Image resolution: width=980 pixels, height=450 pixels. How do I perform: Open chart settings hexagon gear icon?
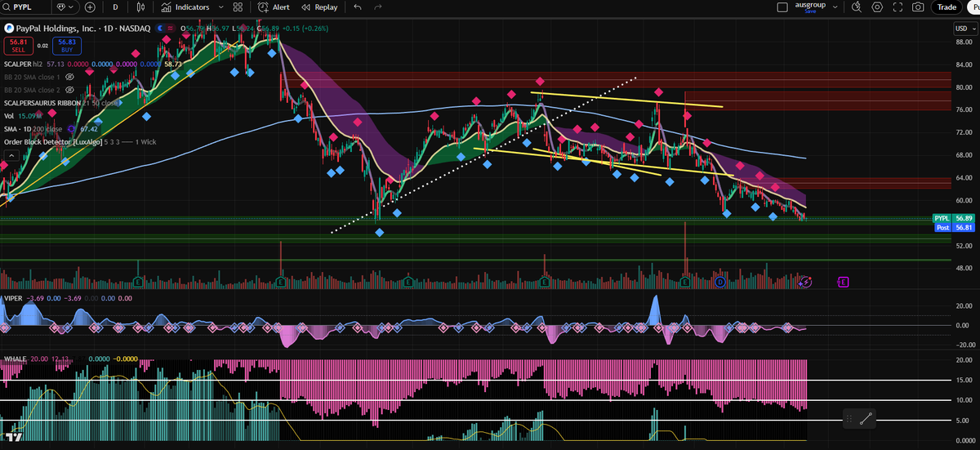(877, 7)
